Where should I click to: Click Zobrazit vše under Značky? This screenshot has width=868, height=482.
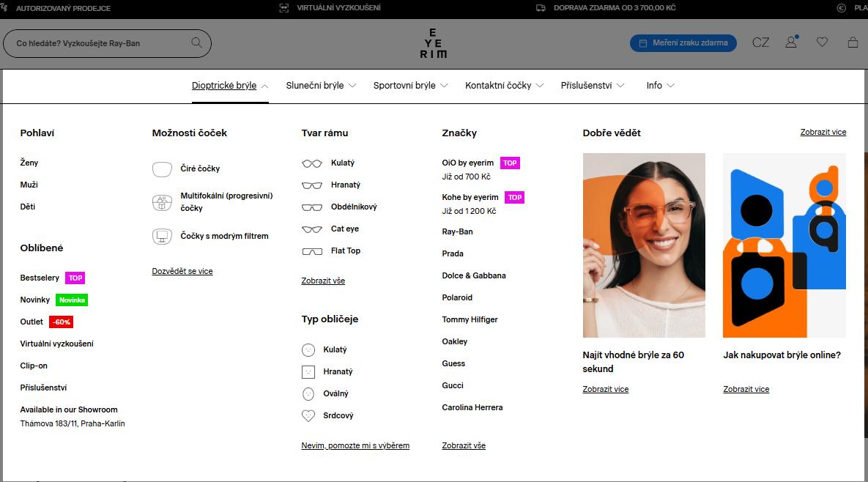464,445
